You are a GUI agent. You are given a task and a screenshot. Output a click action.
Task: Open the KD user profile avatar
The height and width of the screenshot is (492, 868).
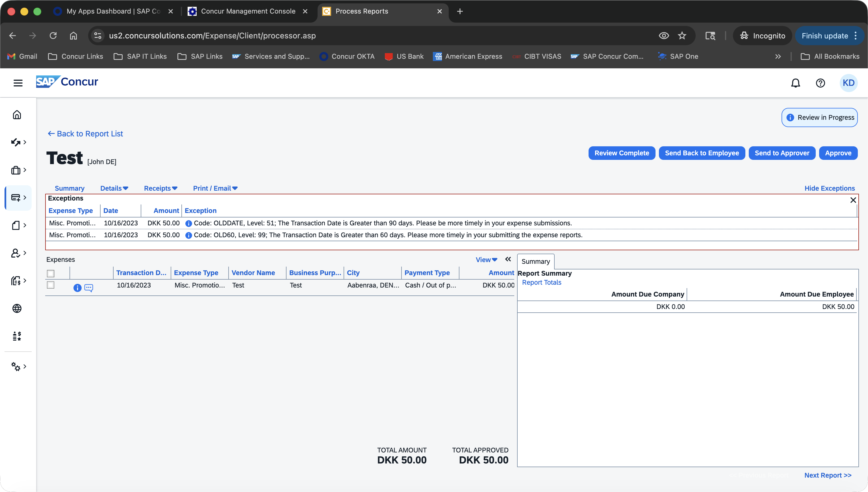click(849, 83)
